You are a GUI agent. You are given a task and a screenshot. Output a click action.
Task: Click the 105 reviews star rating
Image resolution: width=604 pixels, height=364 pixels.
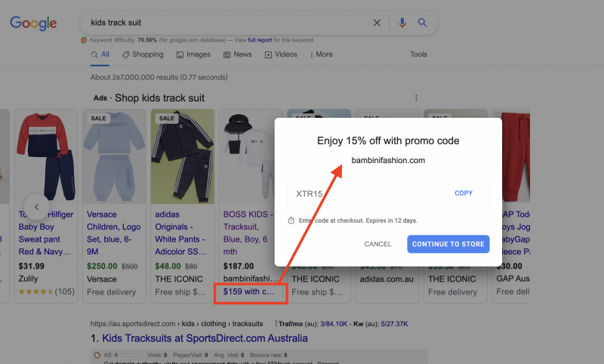(46, 292)
